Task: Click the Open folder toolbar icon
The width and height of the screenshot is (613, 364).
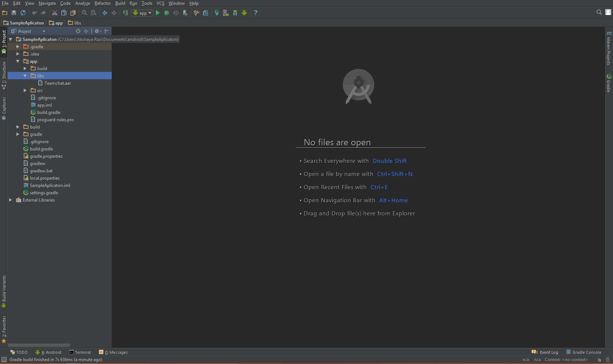Action: tap(5, 13)
